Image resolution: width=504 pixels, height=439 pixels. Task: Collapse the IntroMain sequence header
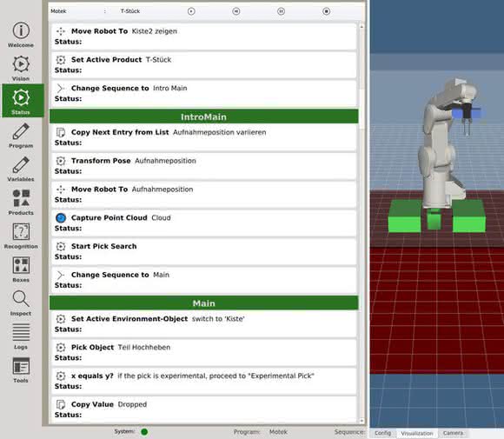[x=204, y=116]
